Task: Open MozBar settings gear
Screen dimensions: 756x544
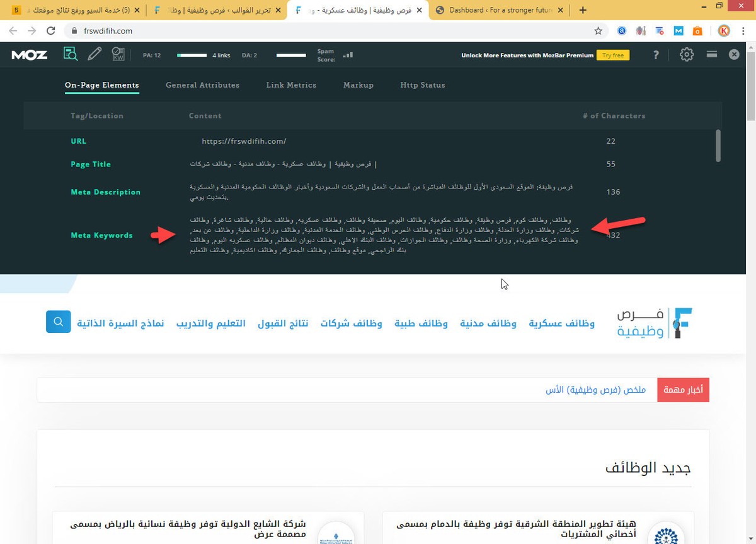Action: click(x=687, y=54)
